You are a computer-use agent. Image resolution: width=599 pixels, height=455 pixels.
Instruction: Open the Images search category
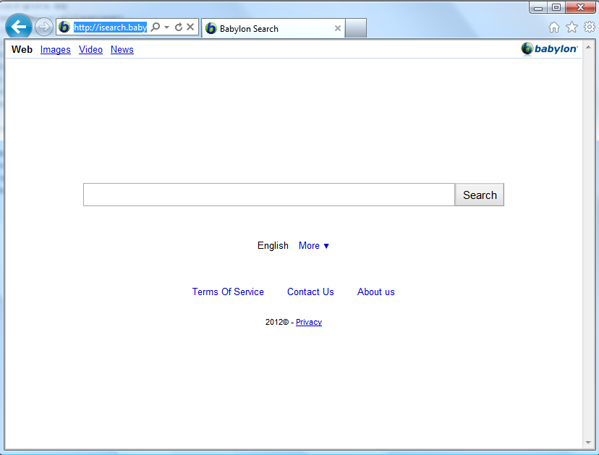(x=55, y=50)
